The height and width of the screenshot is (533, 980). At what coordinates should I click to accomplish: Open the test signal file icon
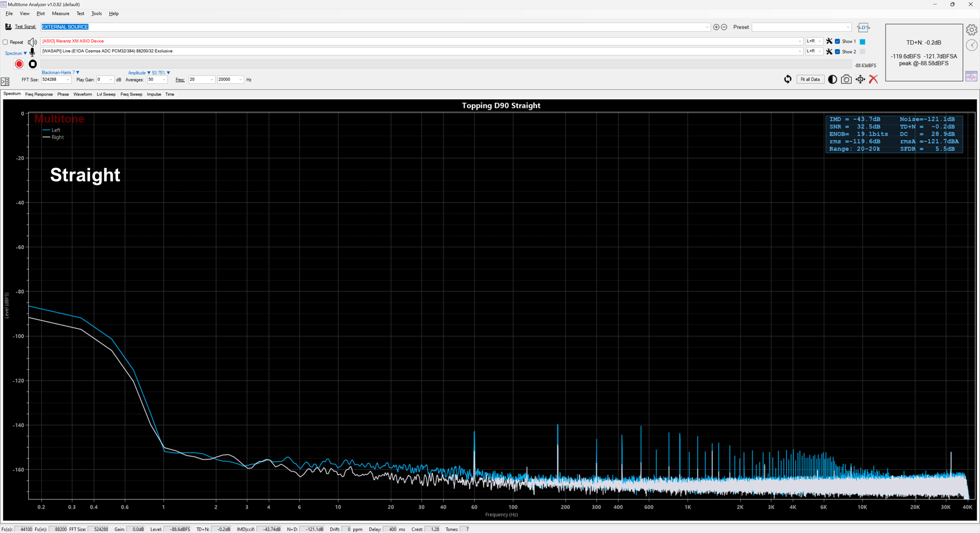8,26
